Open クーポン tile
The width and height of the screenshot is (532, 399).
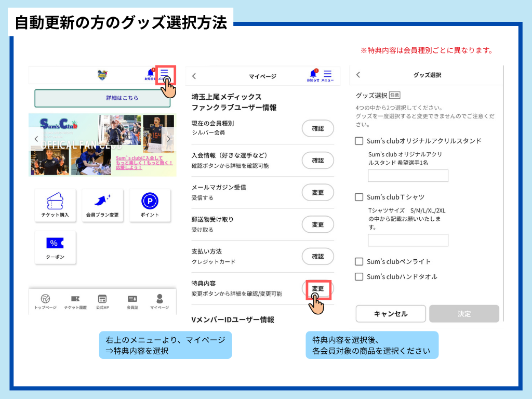tap(55, 247)
